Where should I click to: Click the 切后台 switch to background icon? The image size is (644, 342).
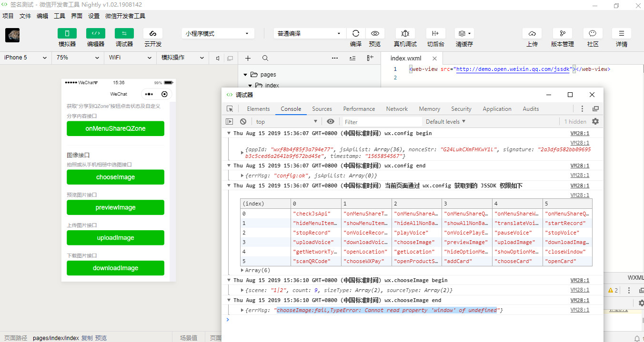point(435,33)
